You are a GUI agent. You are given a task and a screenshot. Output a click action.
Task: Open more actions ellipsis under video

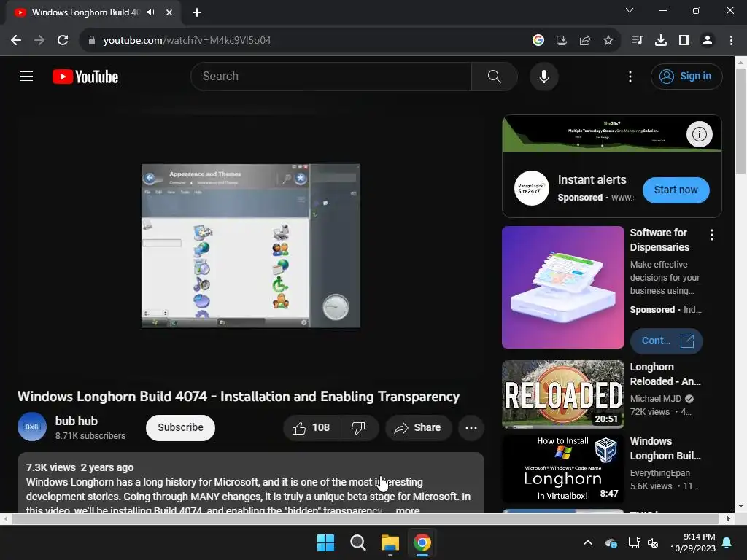click(x=471, y=427)
